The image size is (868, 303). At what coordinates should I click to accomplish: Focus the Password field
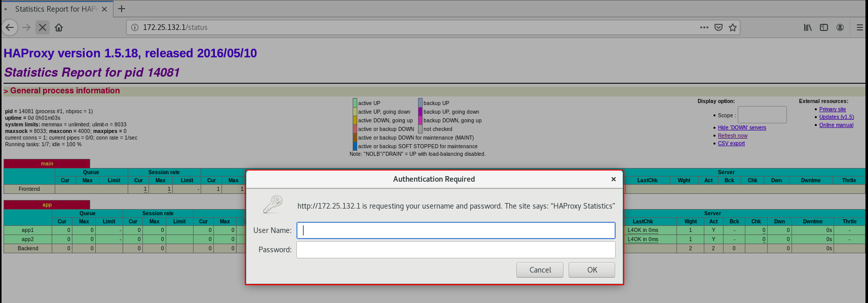click(456, 250)
